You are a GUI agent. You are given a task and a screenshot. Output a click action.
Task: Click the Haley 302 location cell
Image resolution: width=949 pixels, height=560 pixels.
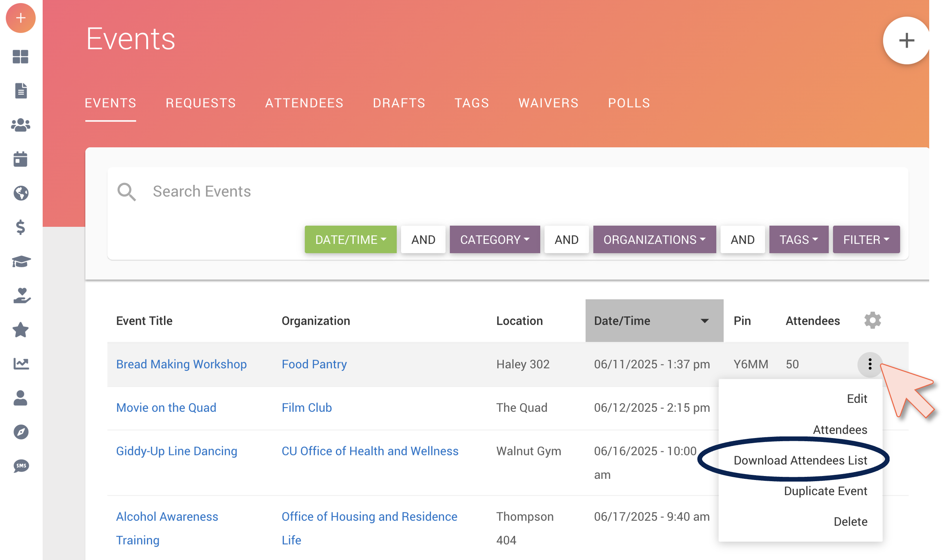pyautogui.click(x=523, y=364)
